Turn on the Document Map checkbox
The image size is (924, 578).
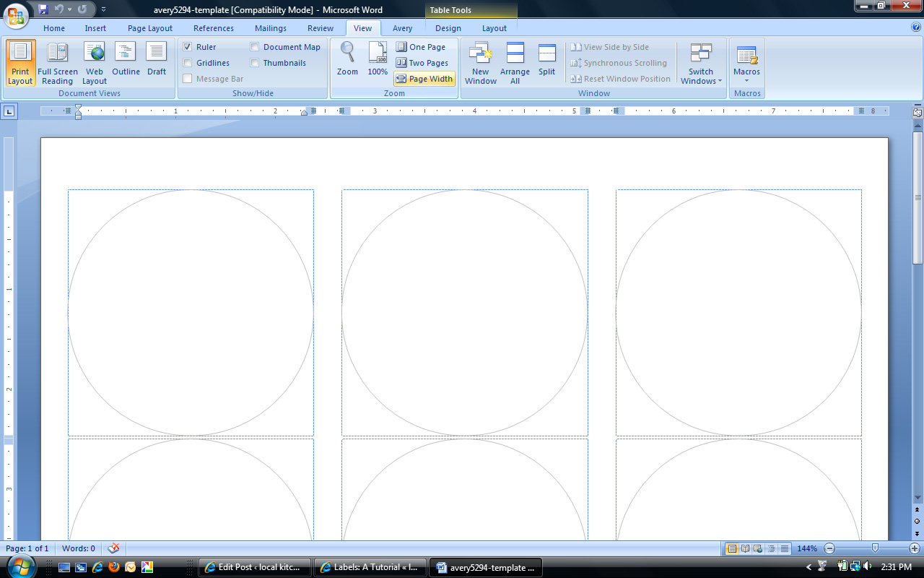(255, 47)
